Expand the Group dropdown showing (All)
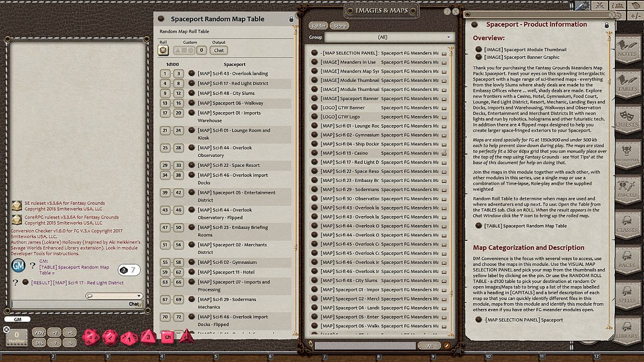This screenshot has width=644, height=362. (x=390, y=37)
